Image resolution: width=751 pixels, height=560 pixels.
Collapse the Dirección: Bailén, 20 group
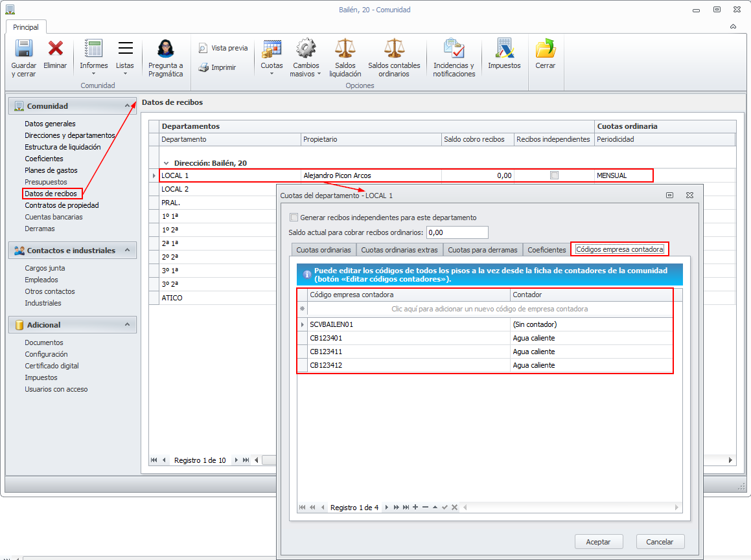[166, 163]
